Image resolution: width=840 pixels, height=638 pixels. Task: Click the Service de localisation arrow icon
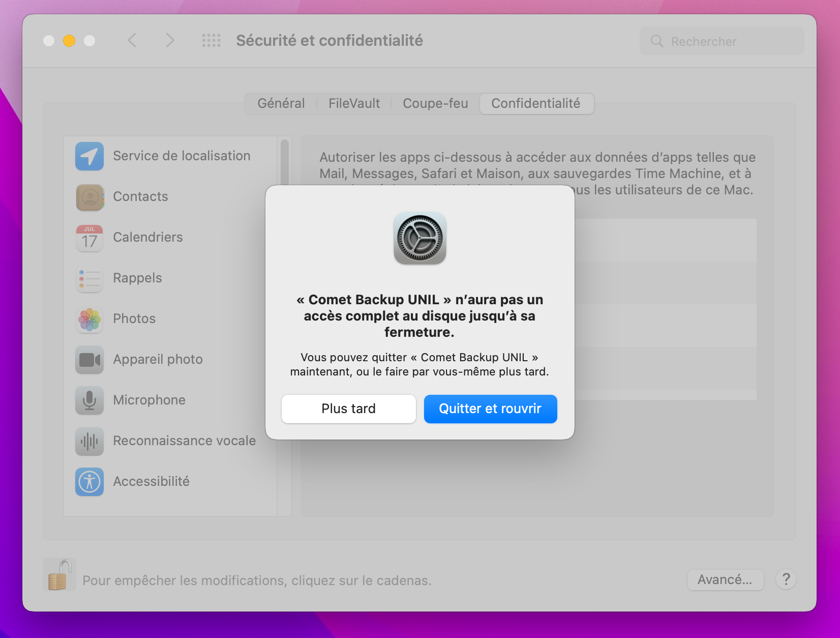[x=89, y=156]
